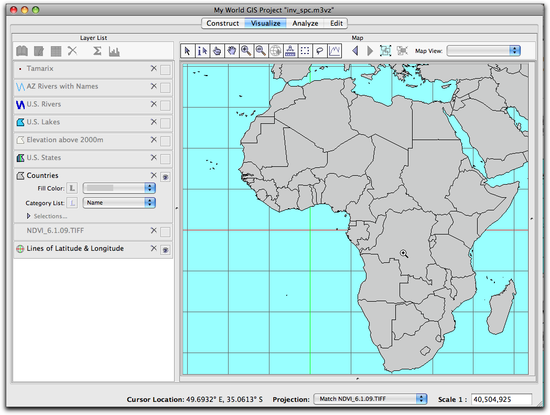Open the Fill Color dropdown

tap(119, 188)
